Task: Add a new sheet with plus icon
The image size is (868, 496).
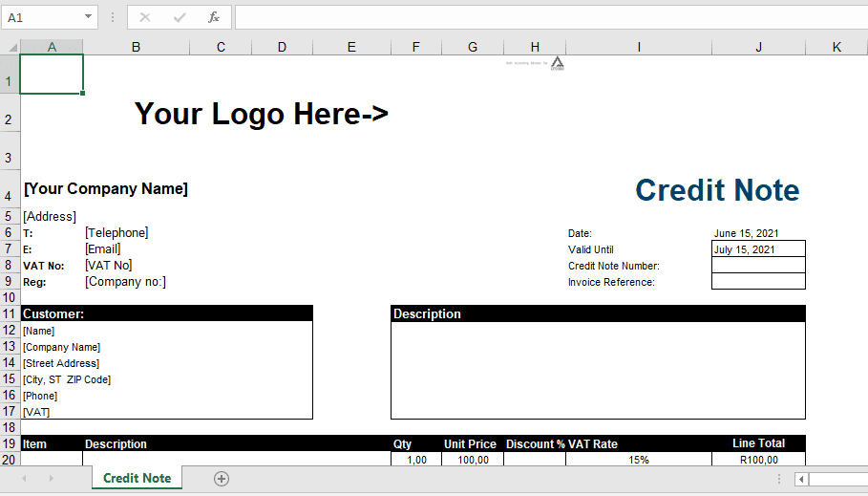Action: pyautogui.click(x=222, y=479)
